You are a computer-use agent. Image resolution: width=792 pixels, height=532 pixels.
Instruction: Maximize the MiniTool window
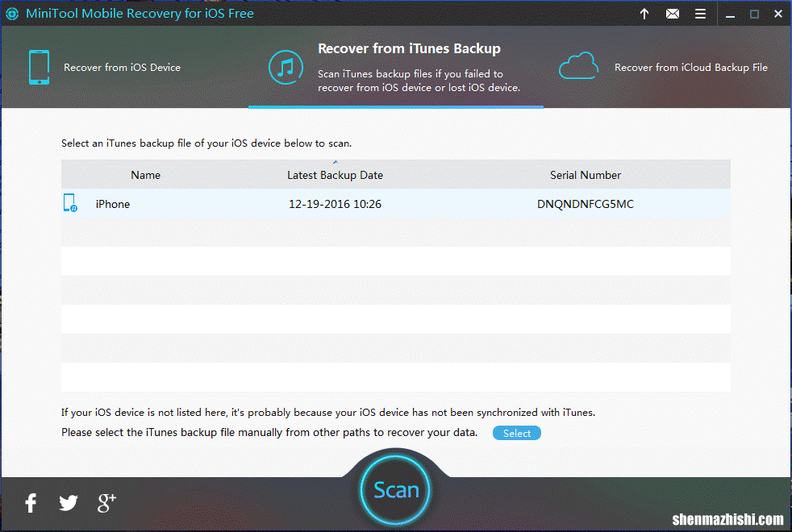click(754, 15)
